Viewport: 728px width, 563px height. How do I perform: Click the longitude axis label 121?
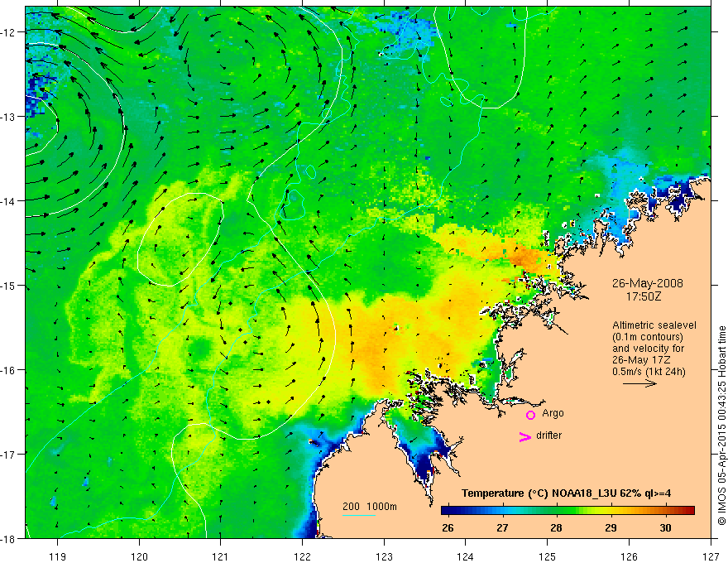click(221, 556)
